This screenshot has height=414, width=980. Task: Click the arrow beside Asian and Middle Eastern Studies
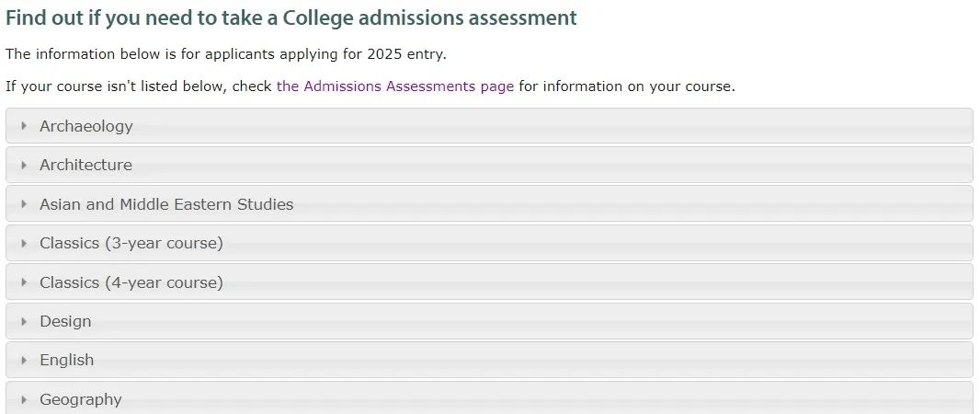[24, 204]
